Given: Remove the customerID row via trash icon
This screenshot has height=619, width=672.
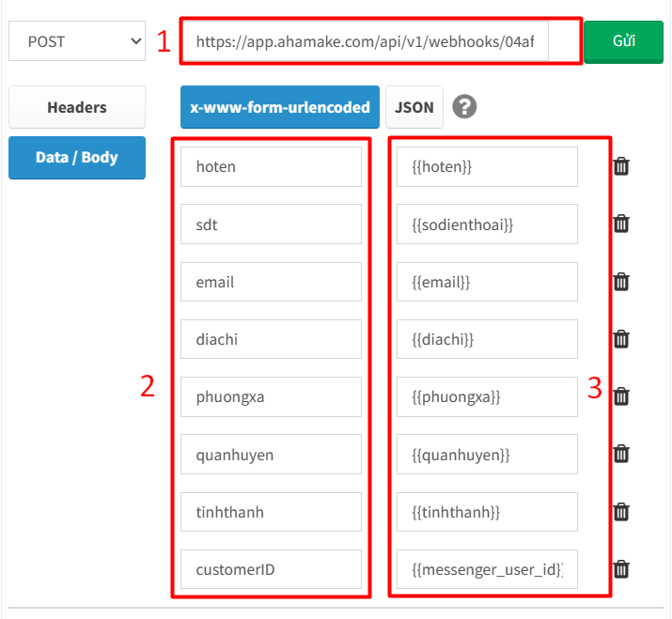Looking at the screenshot, I should pyautogui.click(x=621, y=569).
